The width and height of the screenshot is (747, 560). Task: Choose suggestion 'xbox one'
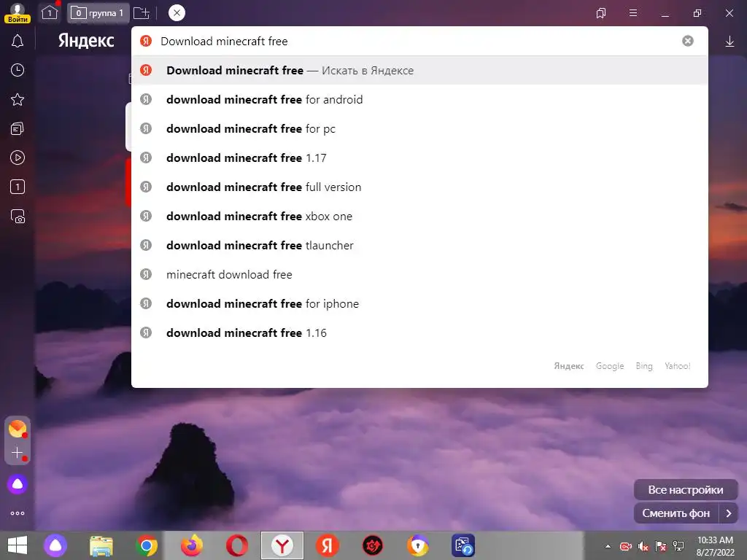419,216
